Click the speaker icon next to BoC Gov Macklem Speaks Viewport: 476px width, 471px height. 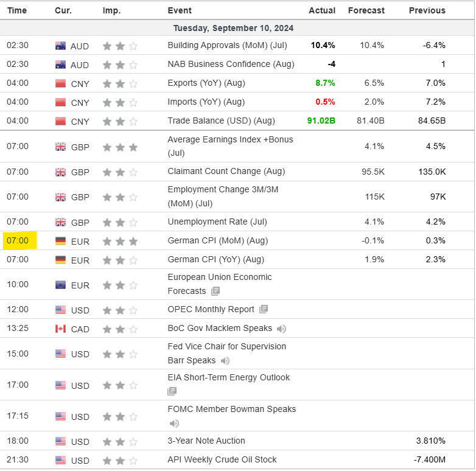[x=281, y=329]
